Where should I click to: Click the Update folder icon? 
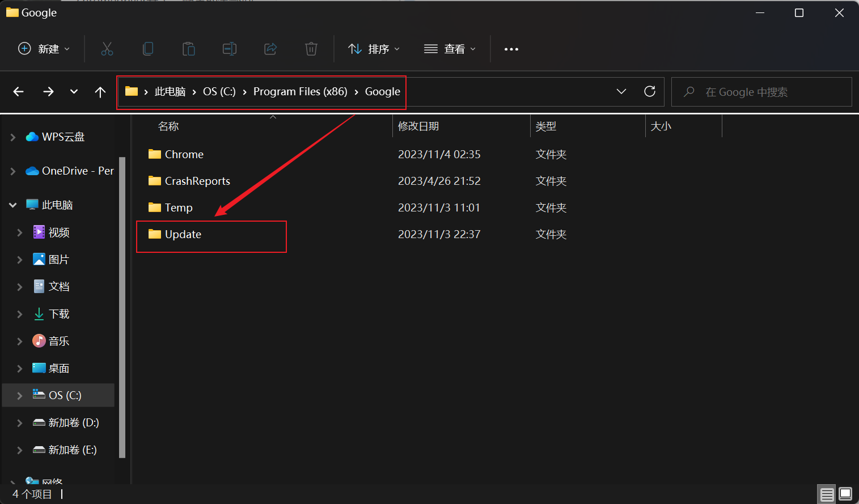(155, 234)
